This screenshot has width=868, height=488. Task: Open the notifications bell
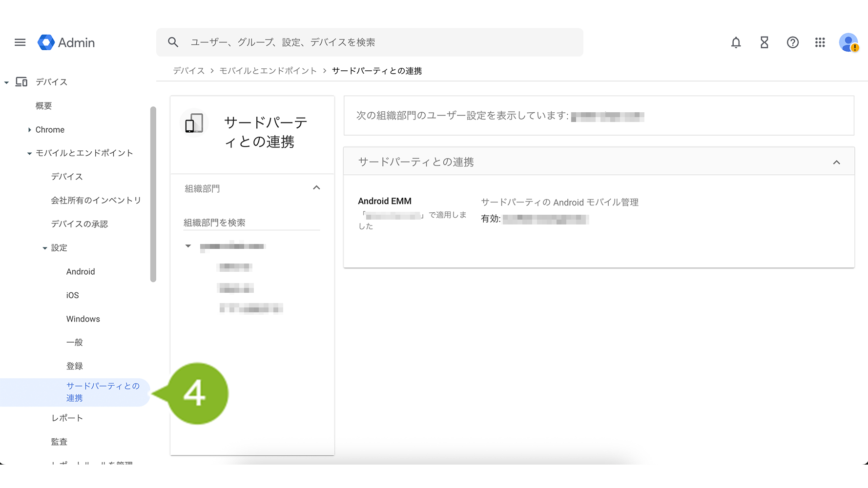pos(736,42)
